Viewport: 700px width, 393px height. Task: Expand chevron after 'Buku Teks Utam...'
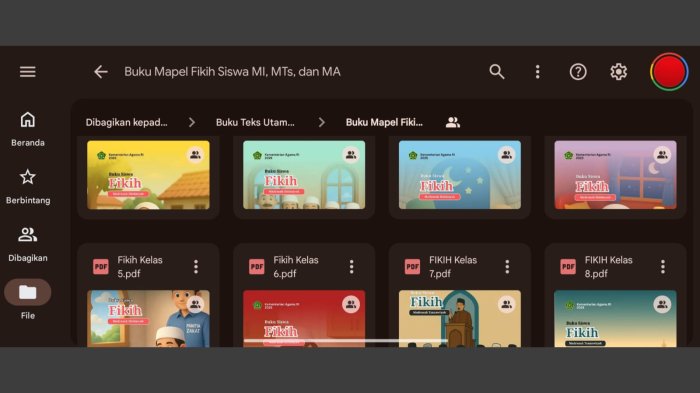(321, 122)
